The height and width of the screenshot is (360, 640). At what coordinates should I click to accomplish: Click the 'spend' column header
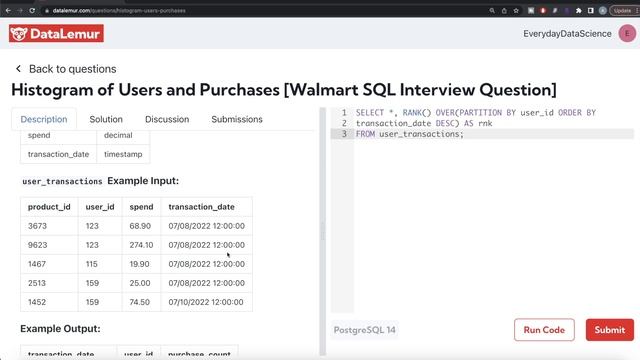pyautogui.click(x=141, y=207)
